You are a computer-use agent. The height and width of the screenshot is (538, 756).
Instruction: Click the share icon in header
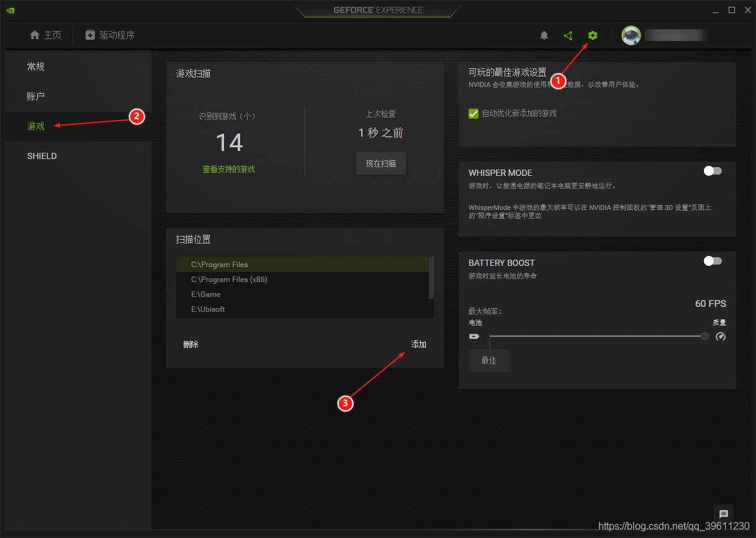pos(568,35)
